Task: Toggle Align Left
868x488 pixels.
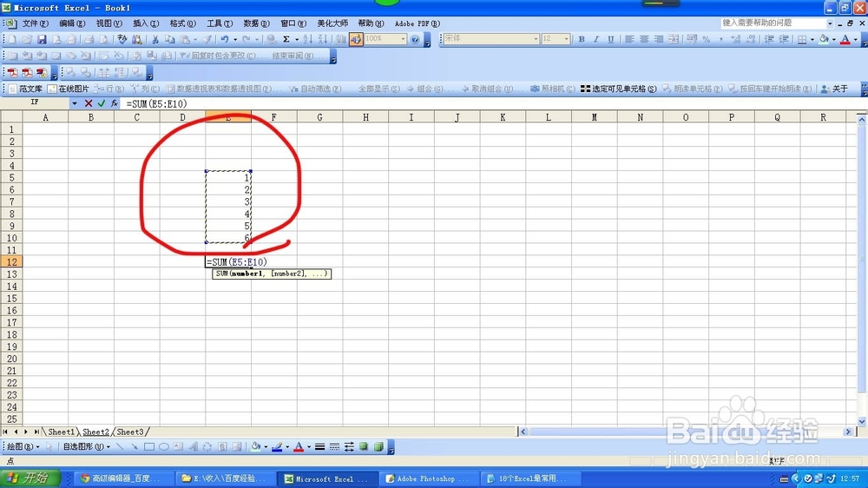Action: click(629, 39)
